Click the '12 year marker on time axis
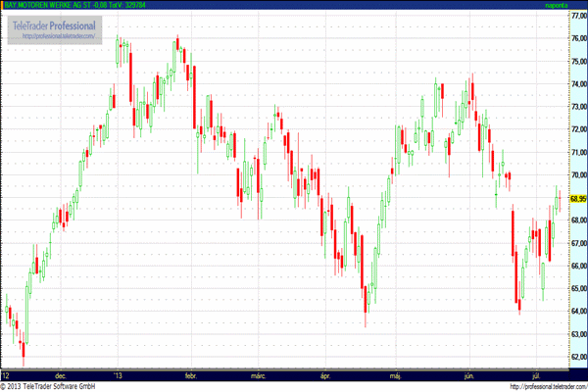Image resolution: width=588 pixels, height=392 pixels. (x=7, y=375)
